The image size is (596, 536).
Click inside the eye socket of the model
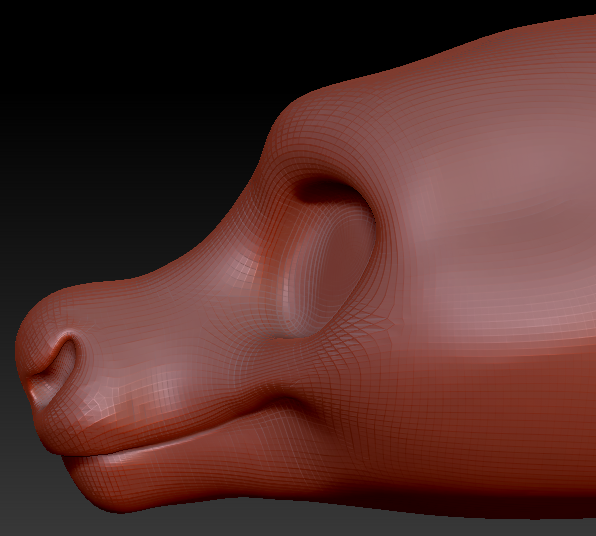pos(331,258)
